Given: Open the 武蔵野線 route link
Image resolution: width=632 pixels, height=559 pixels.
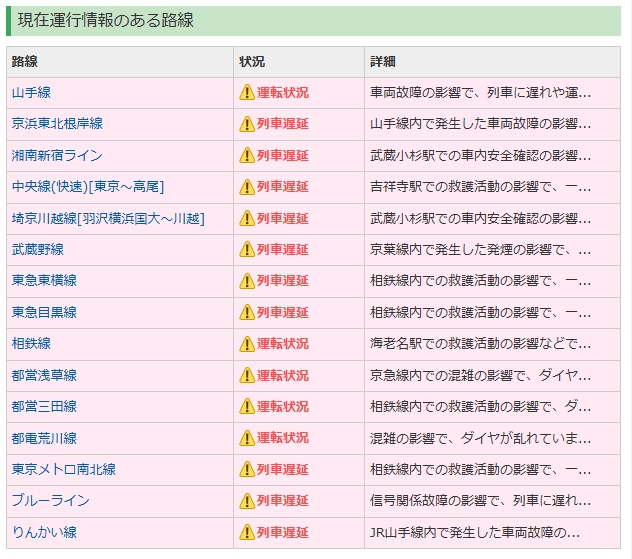Looking at the screenshot, I should (x=38, y=249).
